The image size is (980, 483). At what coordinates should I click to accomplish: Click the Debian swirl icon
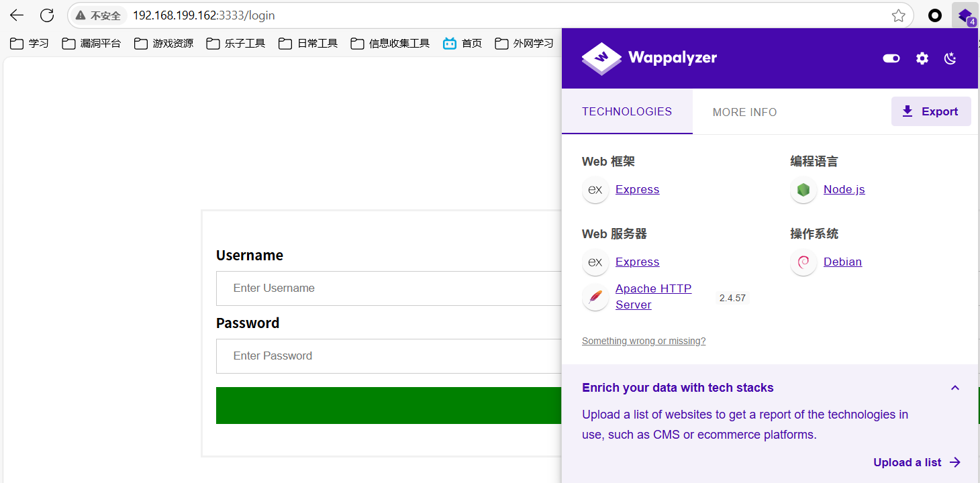(x=803, y=262)
